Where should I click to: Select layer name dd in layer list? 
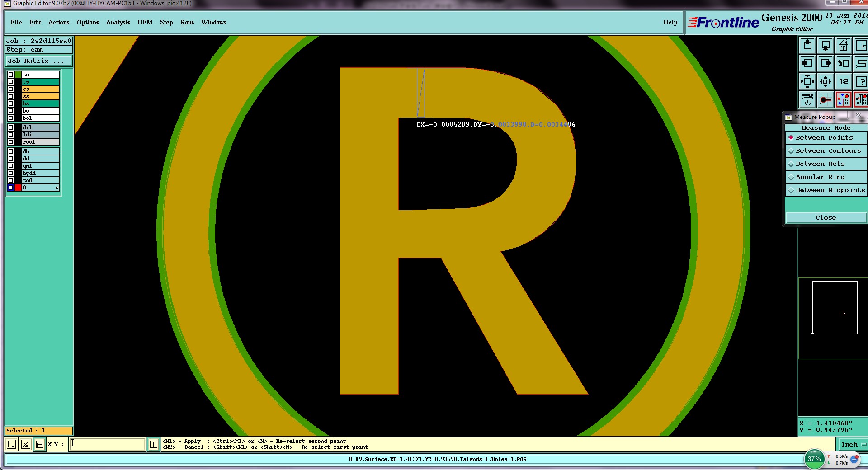(x=41, y=159)
